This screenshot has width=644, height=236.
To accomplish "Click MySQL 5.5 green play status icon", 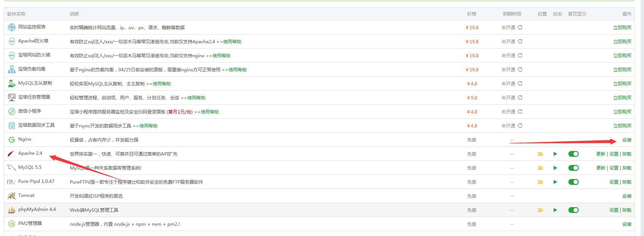I will tap(555, 168).
